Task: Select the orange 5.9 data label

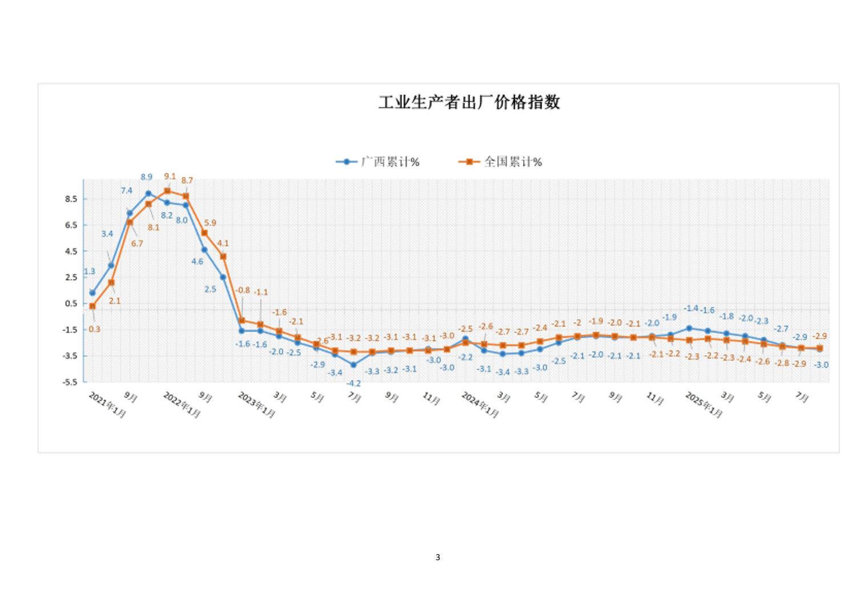Action: tap(210, 223)
